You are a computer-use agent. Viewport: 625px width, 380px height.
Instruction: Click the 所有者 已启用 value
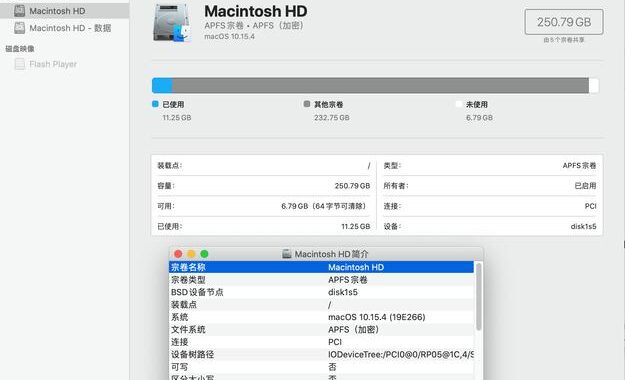coord(586,186)
